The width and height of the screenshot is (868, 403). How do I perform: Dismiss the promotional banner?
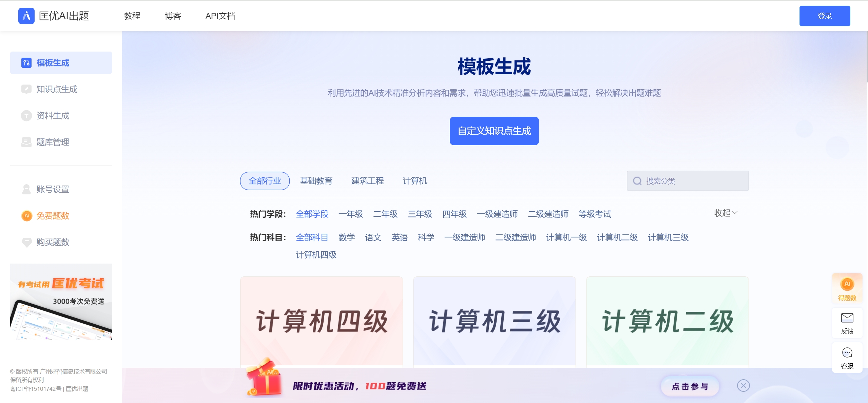(743, 385)
